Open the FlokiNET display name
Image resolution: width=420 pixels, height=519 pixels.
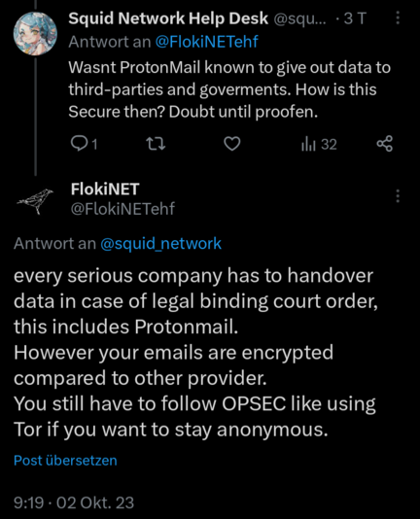coord(105,189)
